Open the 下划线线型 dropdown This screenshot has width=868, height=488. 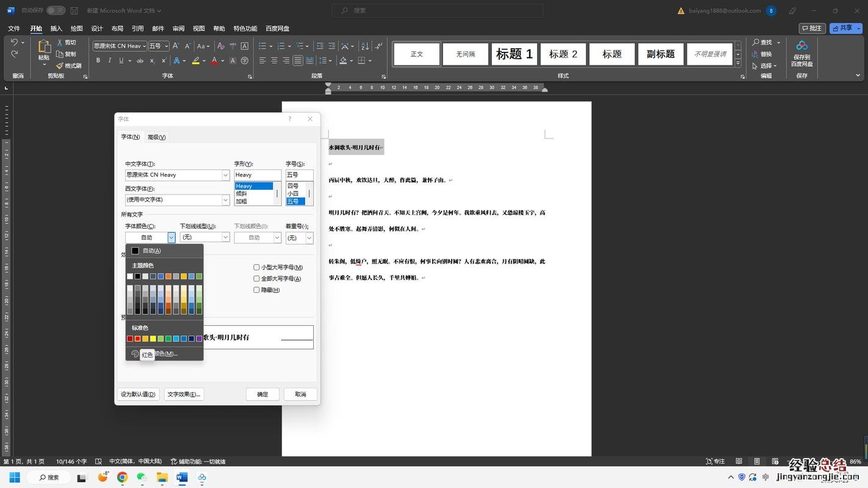[225, 237]
